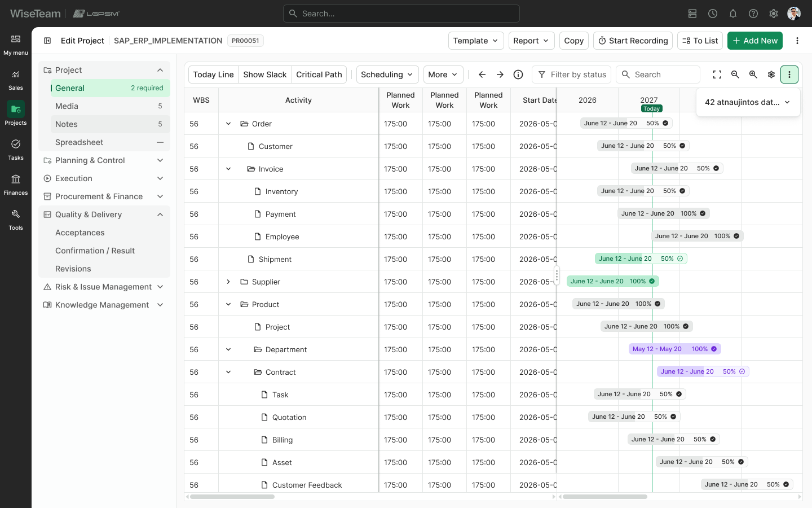Open Tools in the sidebar

point(16,220)
